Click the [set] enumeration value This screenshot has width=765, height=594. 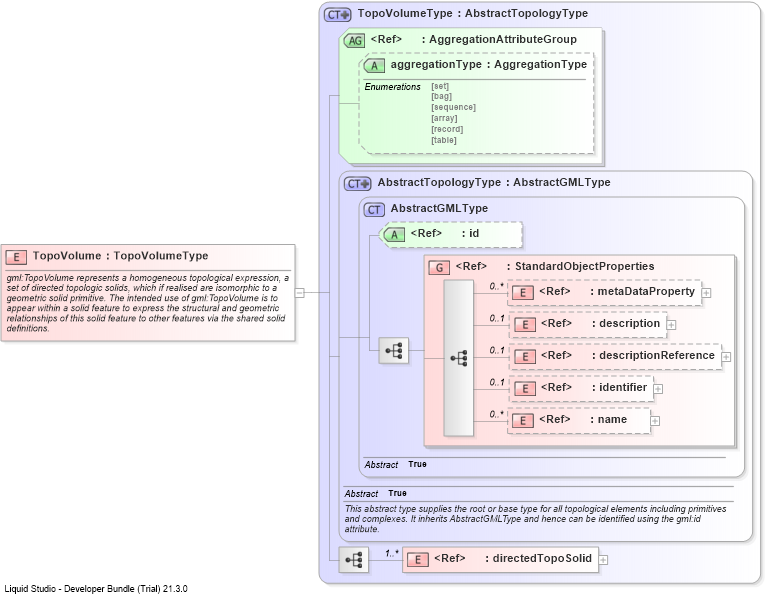coord(440,86)
